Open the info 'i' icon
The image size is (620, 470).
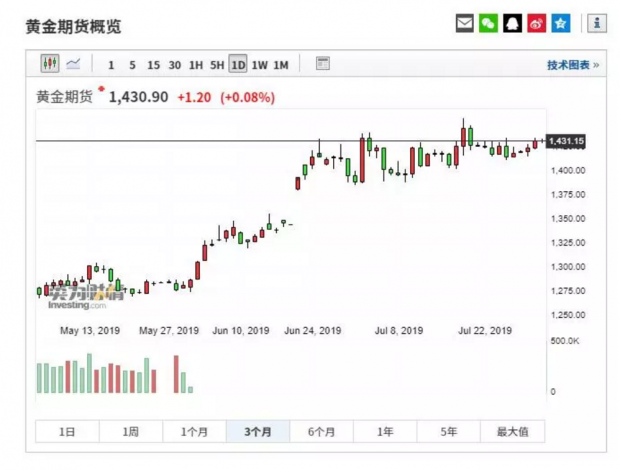tap(597, 23)
